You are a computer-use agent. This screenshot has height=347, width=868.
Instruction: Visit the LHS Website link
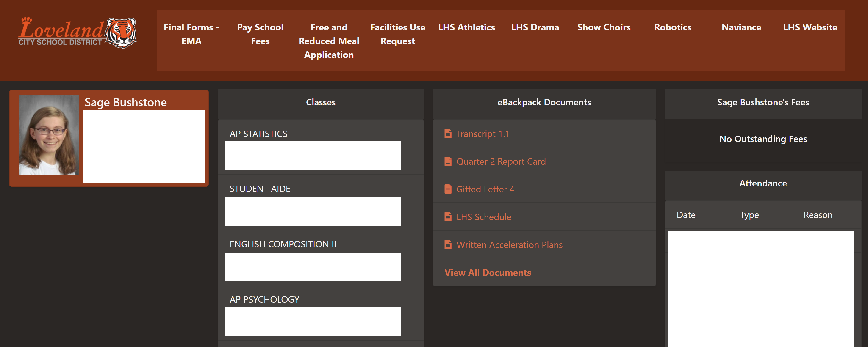coord(810,27)
